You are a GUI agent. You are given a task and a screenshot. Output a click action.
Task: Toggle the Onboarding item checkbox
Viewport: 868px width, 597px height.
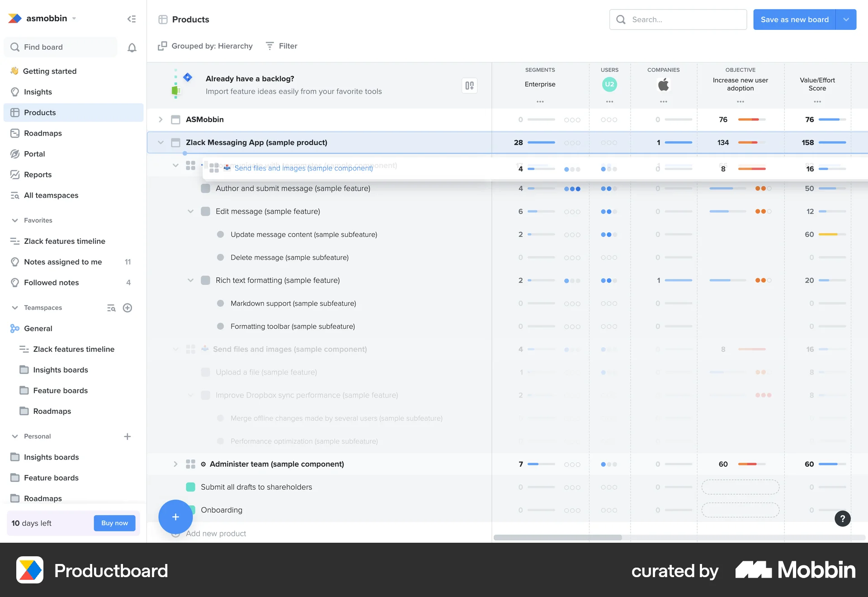(x=190, y=510)
